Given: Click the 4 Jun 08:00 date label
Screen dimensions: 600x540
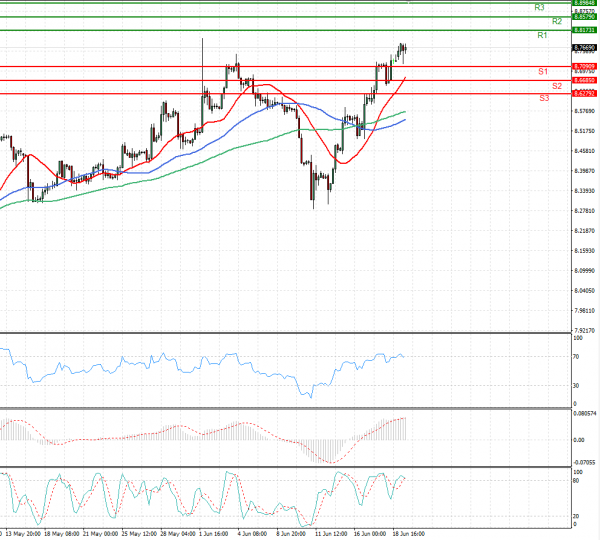Looking at the screenshot, I should point(252,533).
